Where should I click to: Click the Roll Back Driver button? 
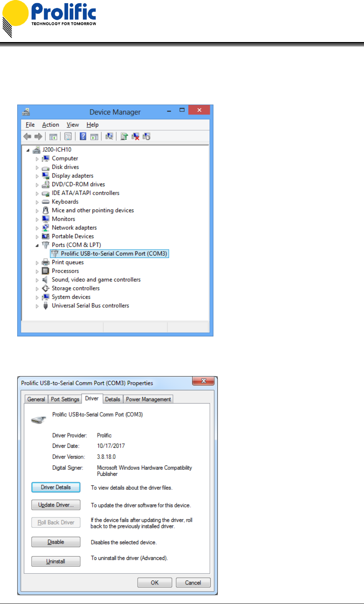click(56, 522)
